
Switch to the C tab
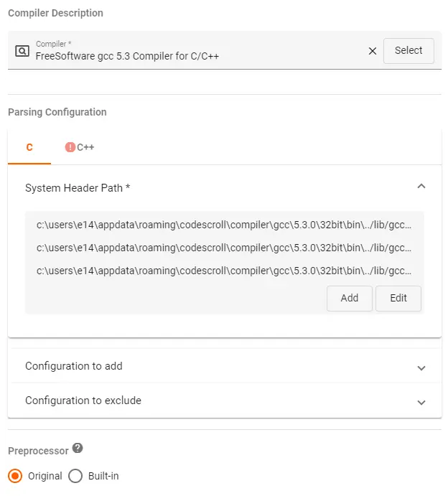(x=29, y=147)
